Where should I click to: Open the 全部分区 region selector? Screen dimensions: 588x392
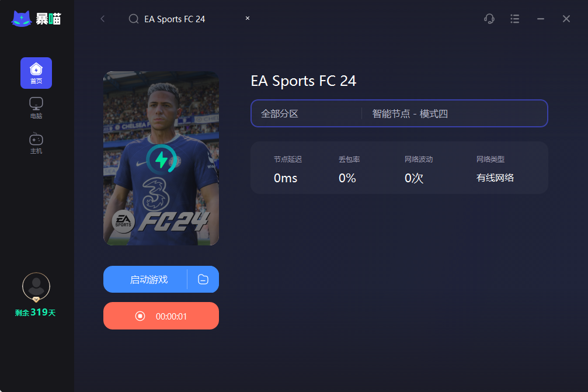[280, 114]
